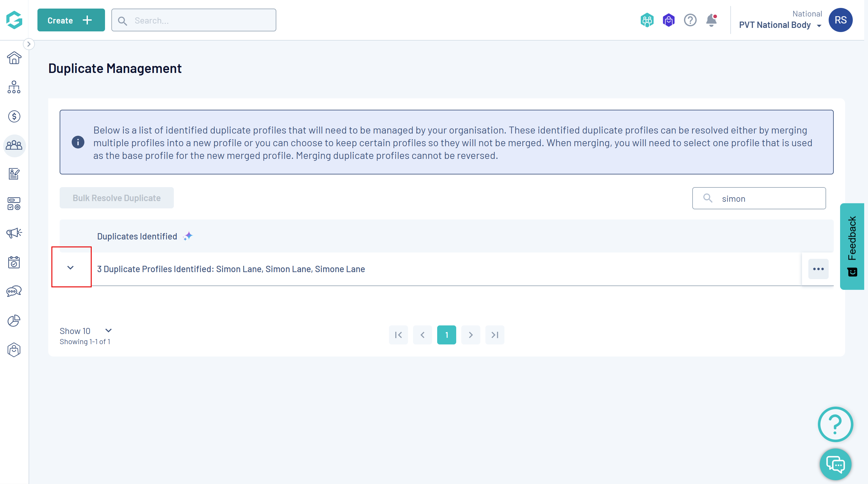Screen dimensions: 868x484
Task: Open the pie chart reports sidebar icon
Action: [14, 320]
